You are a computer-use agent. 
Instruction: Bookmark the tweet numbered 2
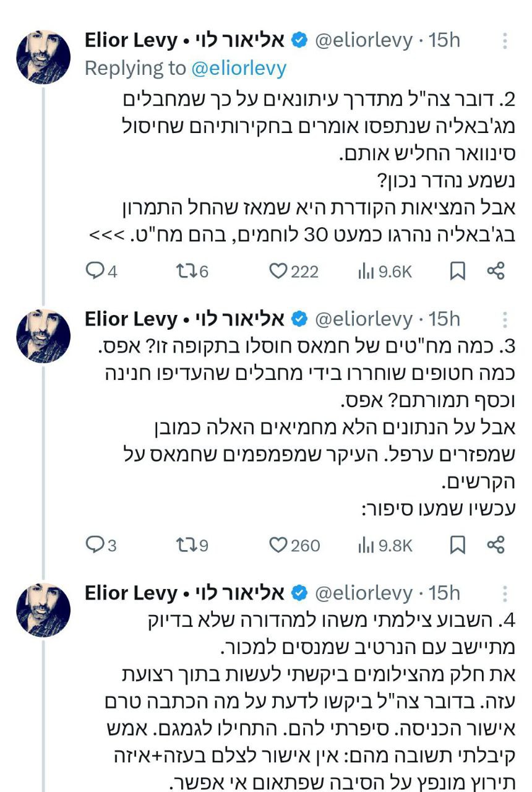pos(457,271)
